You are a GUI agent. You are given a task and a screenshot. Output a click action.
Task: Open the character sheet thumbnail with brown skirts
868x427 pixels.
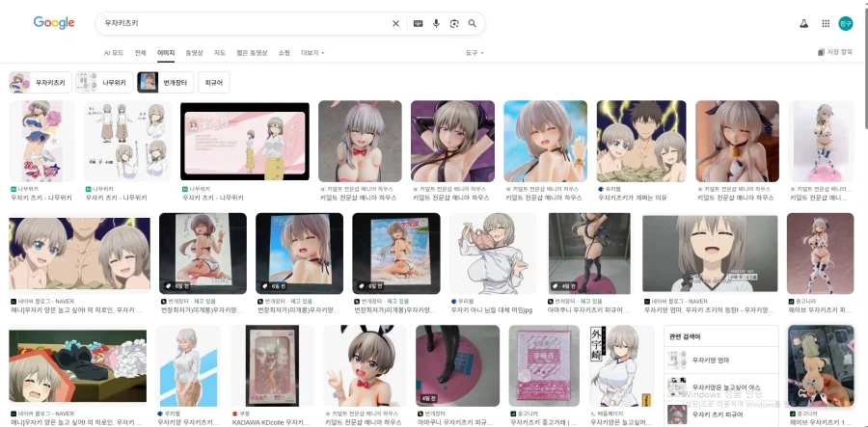click(127, 141)
